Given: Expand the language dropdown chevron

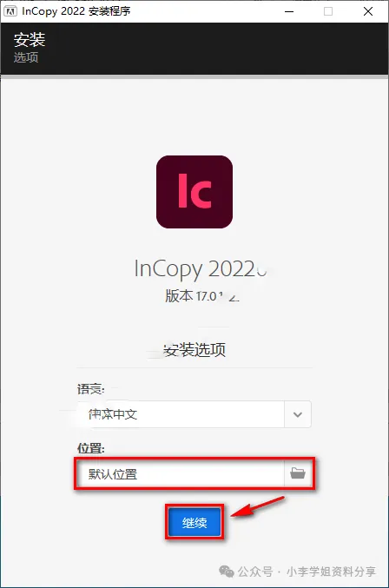Looking at the screenshot, I should (298, 414).
